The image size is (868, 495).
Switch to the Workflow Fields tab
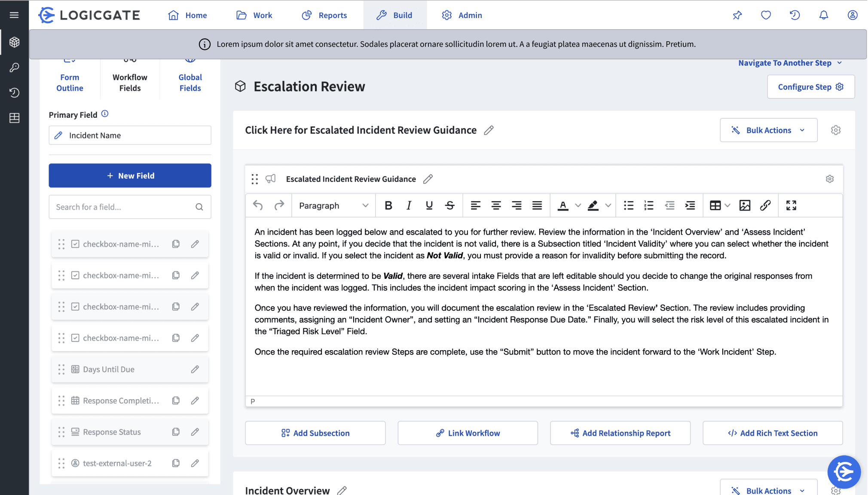[x=130, y=82]
